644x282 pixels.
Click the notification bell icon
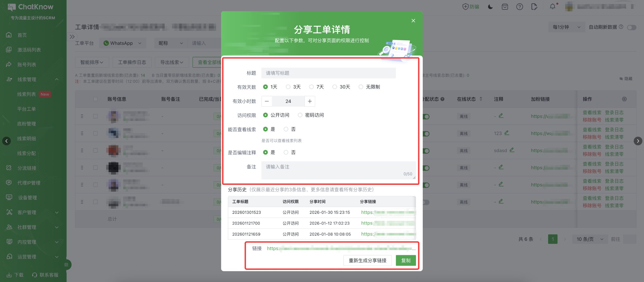coord(552,6)
